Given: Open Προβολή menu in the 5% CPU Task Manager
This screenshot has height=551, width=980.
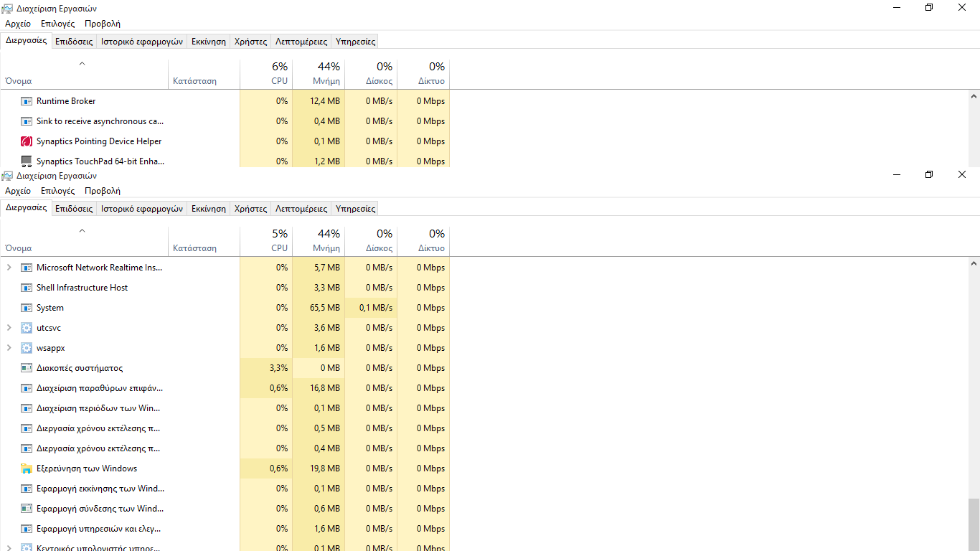Looking at the screenshot, I should [x=103, y=191].
